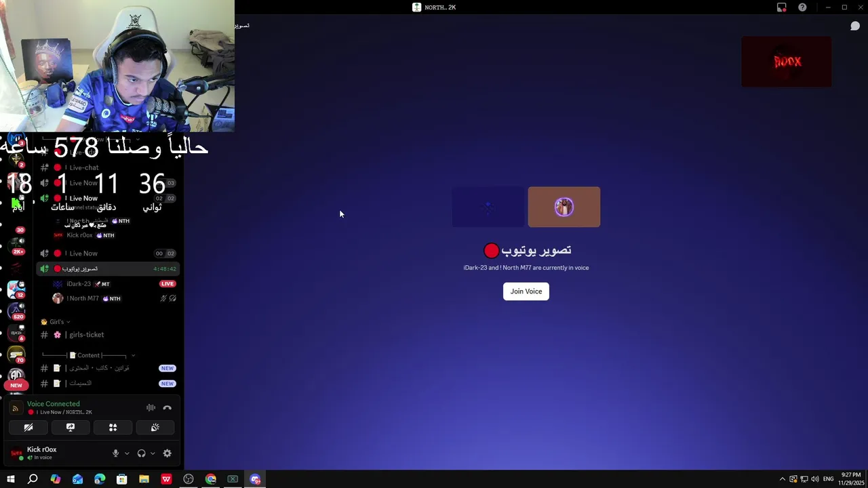The image size is (868, 488).
Task: Click the 4:48:42 stream timer
Action: 164,269
